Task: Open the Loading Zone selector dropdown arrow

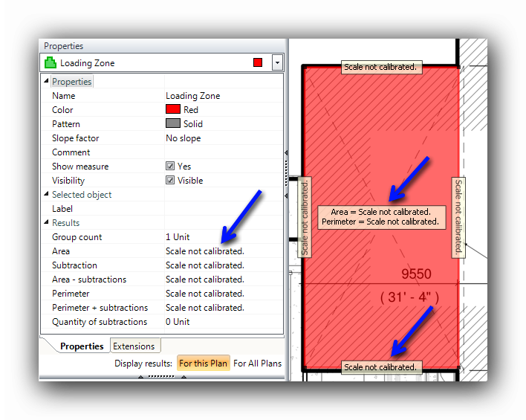Action: [277, 62]
